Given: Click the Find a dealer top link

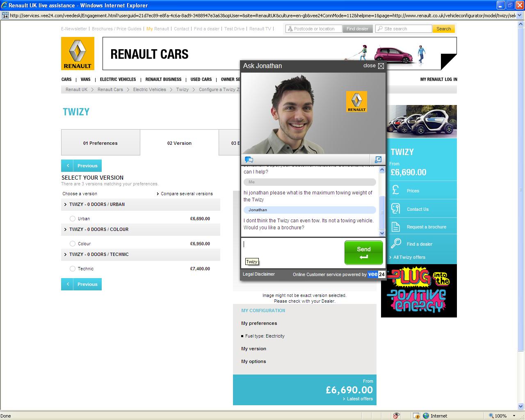Looking at the screenshot, I should pos(206,29).
